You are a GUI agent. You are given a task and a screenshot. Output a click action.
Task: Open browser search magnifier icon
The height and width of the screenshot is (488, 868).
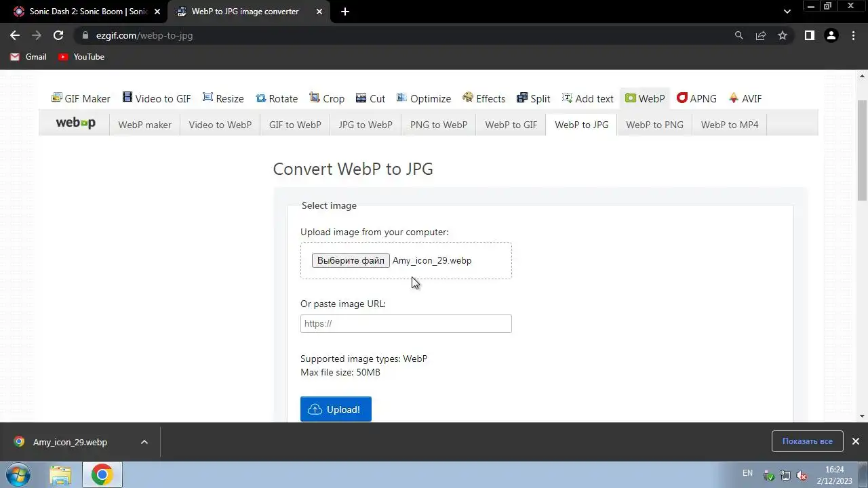click(x=739, y=35)
